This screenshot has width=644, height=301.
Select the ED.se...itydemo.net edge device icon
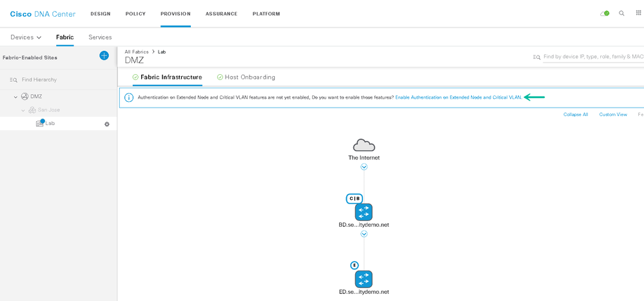[x=364, y=279]
